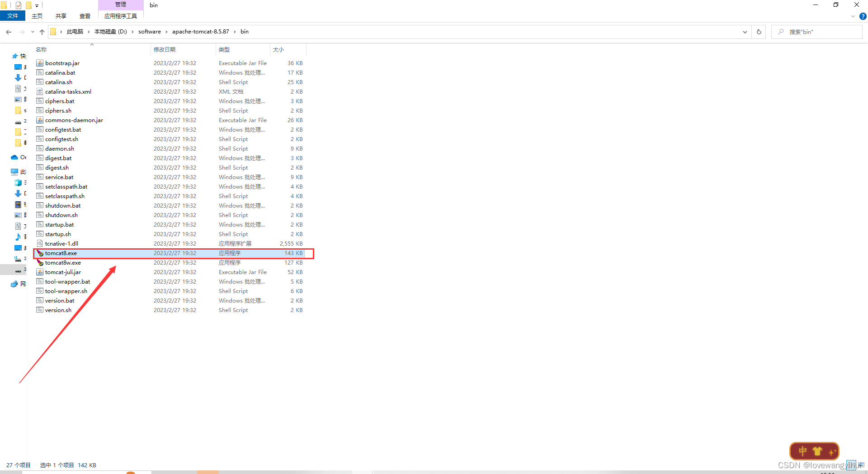The height and width of the screenshot is (474, 868).
Task: Select the tool-wrapper.bat file name
Action: pyautogui.click(x=68, y=281)
